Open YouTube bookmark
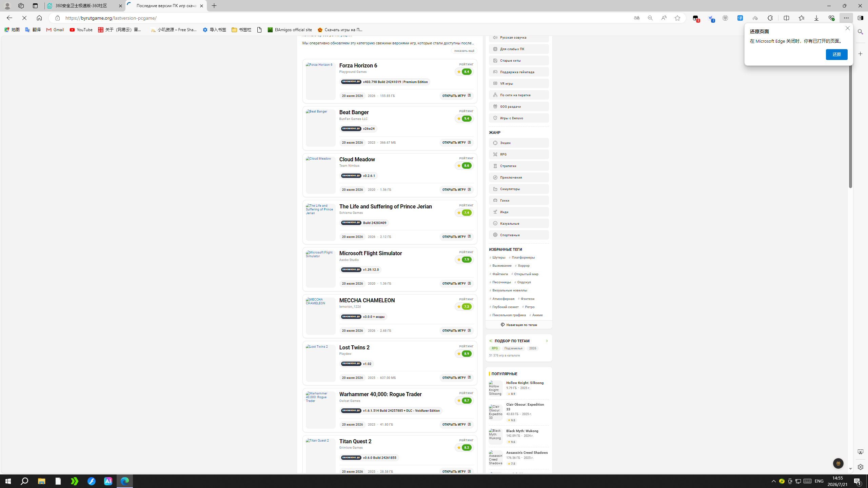 pos(81,30)
